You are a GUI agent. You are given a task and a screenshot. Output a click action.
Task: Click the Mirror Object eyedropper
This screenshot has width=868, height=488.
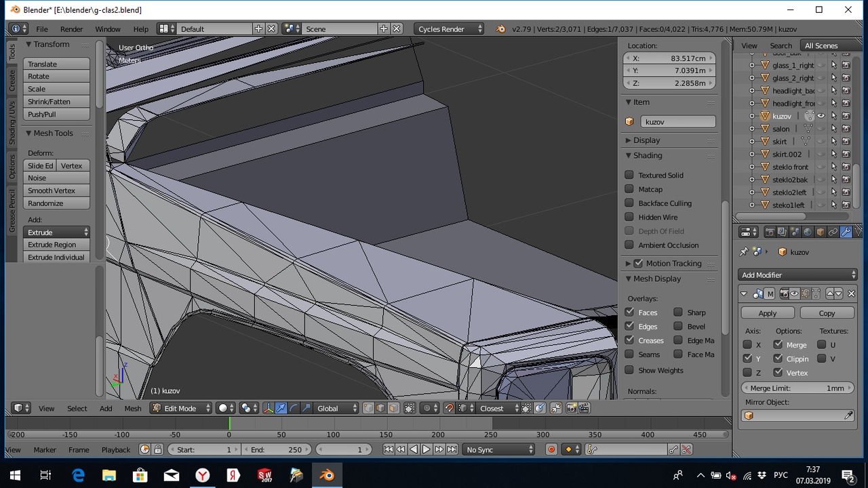pos(848,415)
